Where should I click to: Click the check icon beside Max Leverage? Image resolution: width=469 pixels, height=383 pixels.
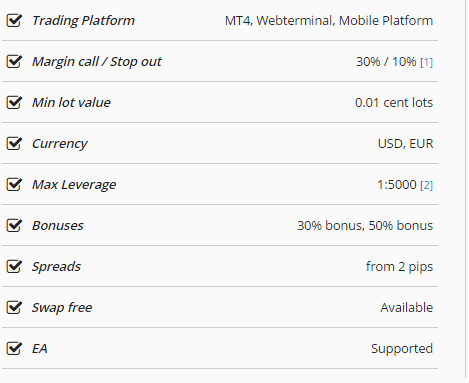coord(14,185)
